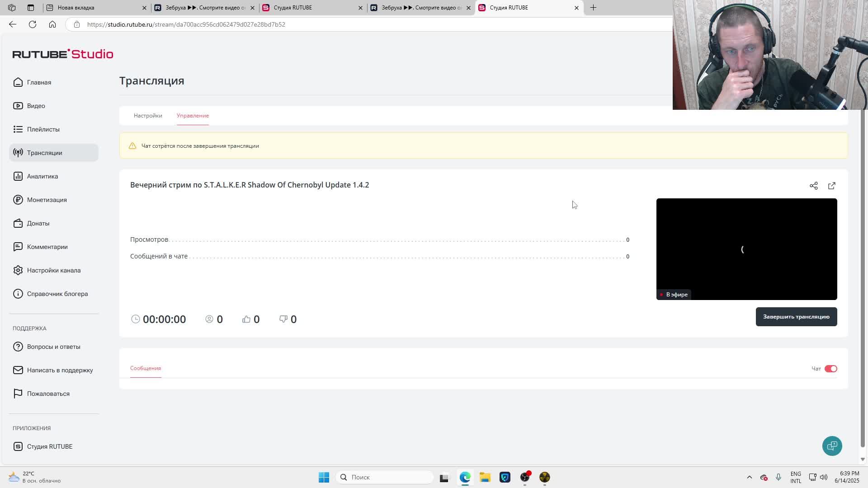Click the taskbar Поиск box
The image size is (868, 488).
point(384,477)
